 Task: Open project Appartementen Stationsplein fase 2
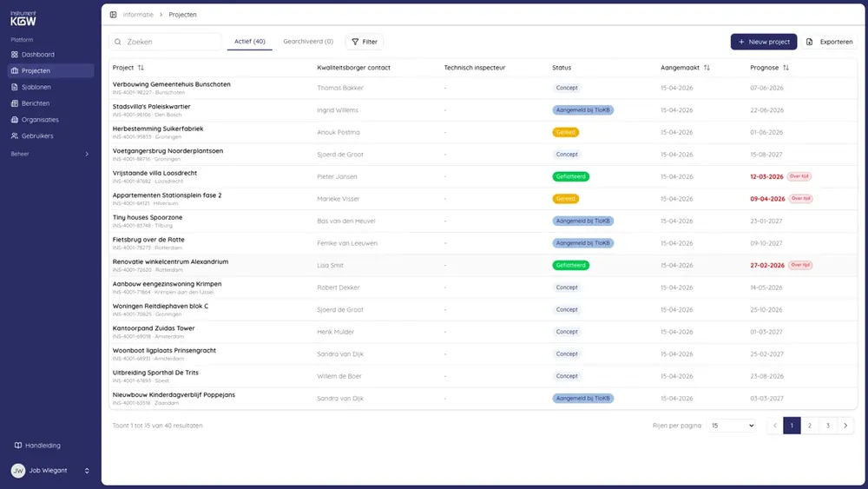(167, 195)
